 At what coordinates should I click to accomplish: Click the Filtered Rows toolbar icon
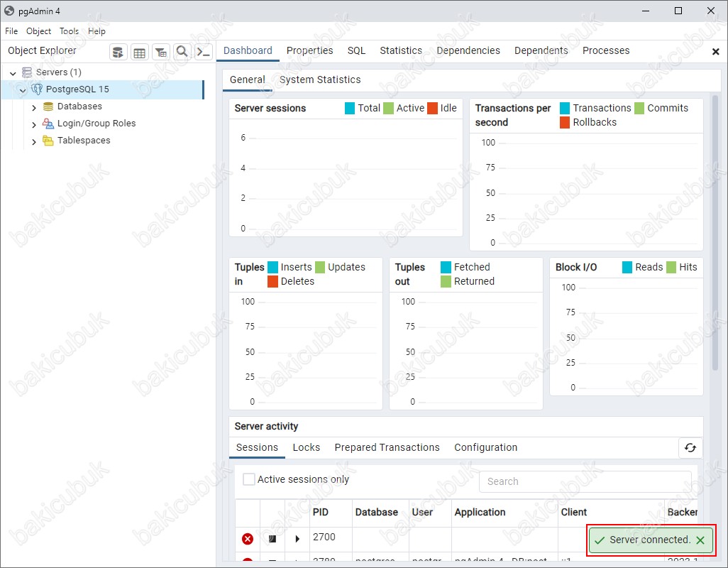[161, 52]
